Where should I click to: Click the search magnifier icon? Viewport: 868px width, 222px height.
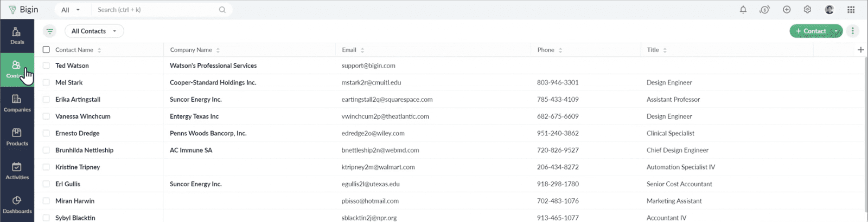[222, 10]
